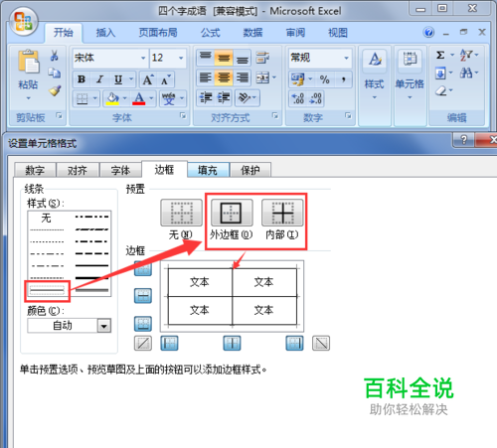
Task: Click the Comma Style icon
Action: click(x=344, y=79)
